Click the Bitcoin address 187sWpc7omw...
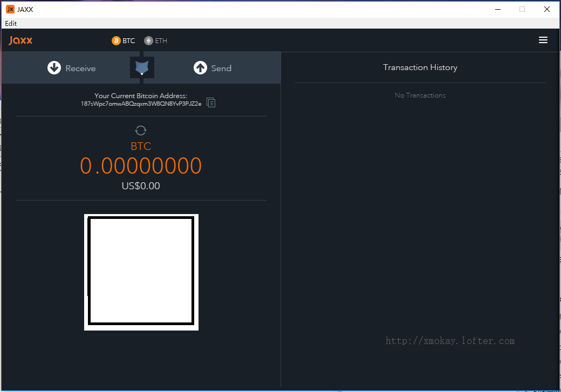 click(x=141, y=104)
